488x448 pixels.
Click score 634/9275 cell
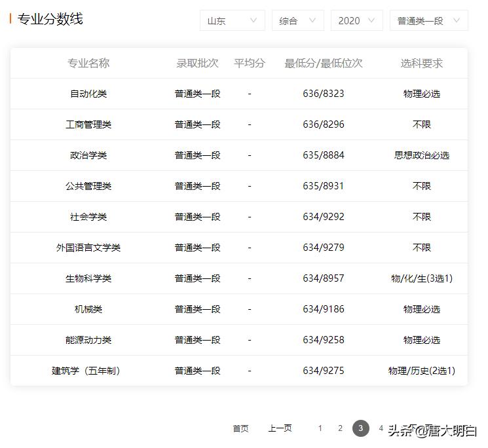coord(324,371)
